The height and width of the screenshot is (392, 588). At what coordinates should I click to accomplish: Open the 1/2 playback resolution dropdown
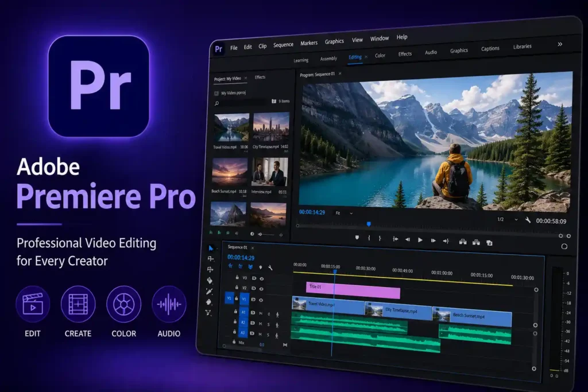click(x=507, y=219)
